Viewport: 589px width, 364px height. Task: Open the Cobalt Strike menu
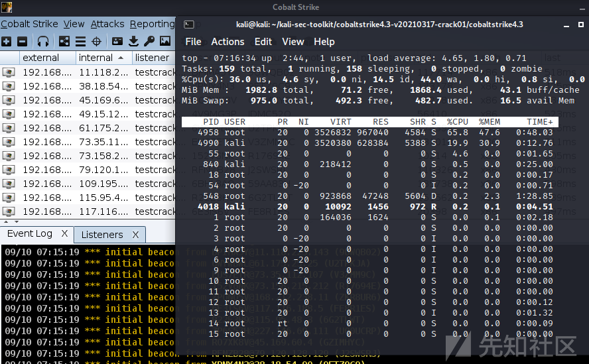[x=29, y=24]
